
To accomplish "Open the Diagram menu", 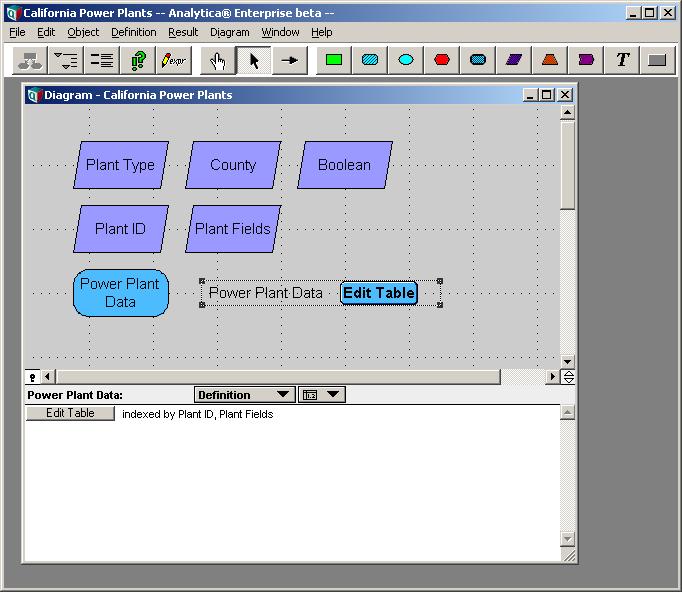I will coord(230,32).
